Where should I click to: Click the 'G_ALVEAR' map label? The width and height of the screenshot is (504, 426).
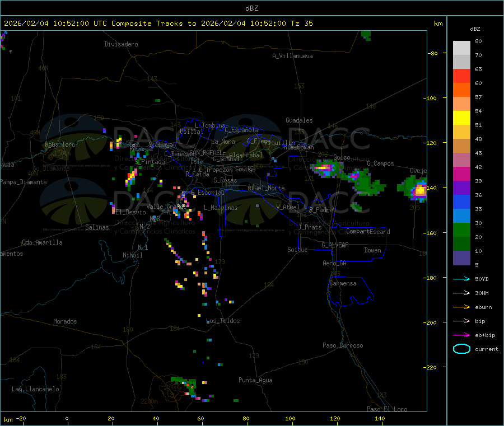[335, 245]
